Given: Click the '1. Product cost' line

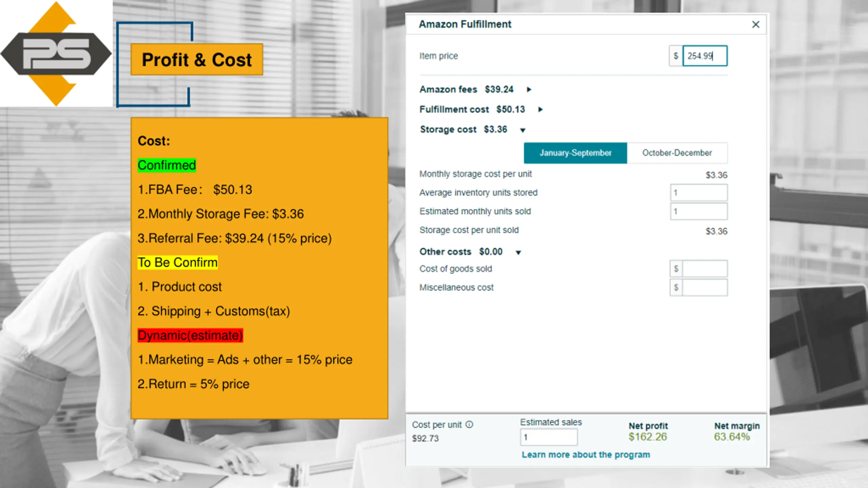Looking at the screenshot, I should tap(180, 287).
